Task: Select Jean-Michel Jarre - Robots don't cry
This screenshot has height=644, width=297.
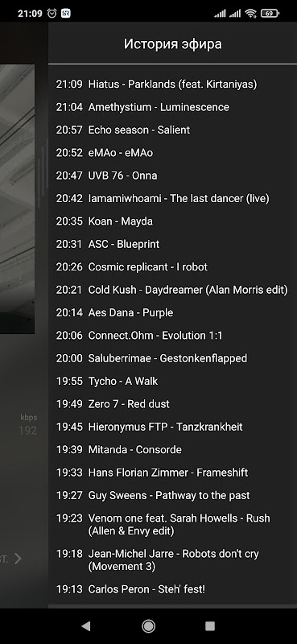Action: 173,560
